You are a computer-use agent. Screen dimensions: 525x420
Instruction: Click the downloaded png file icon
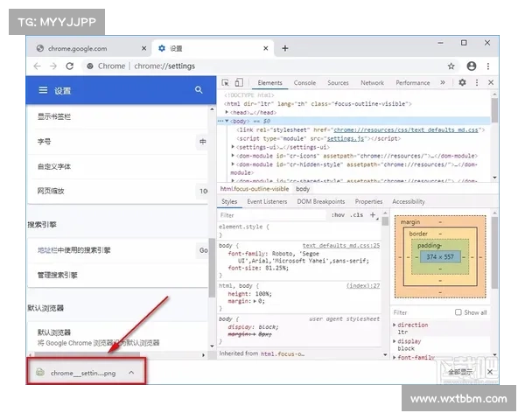point(40,372)
